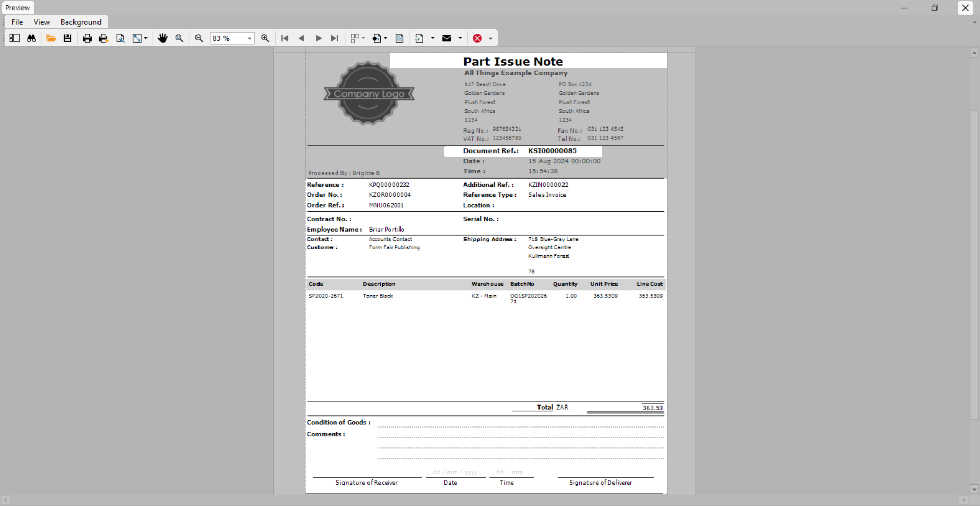Image resolution: width=980 pixels, height=506 pixels.
Task: Click the "Signature of Deliverer" label
Action: point(601,483)
